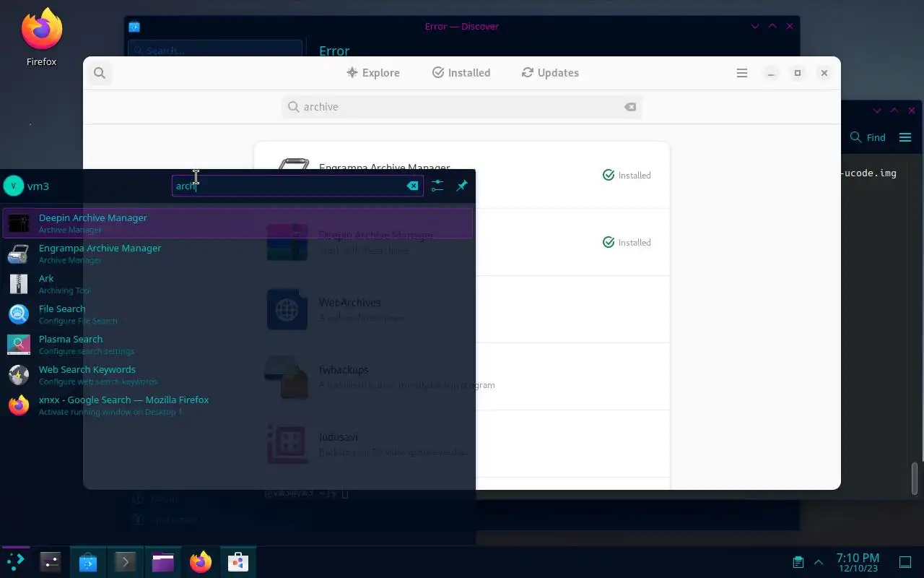Open the Firefox desktop shortcut icon
The height and width of the screenshot is (578, 924).
tap(41, 38)
